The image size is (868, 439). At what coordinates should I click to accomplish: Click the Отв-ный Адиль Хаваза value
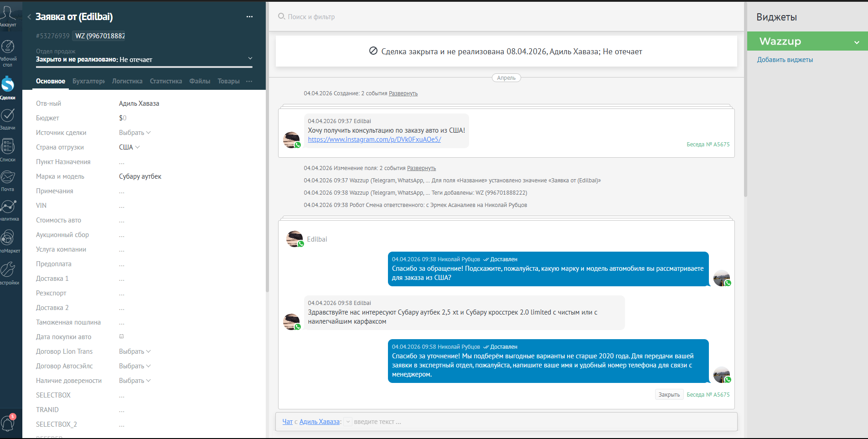click(139, 103)
